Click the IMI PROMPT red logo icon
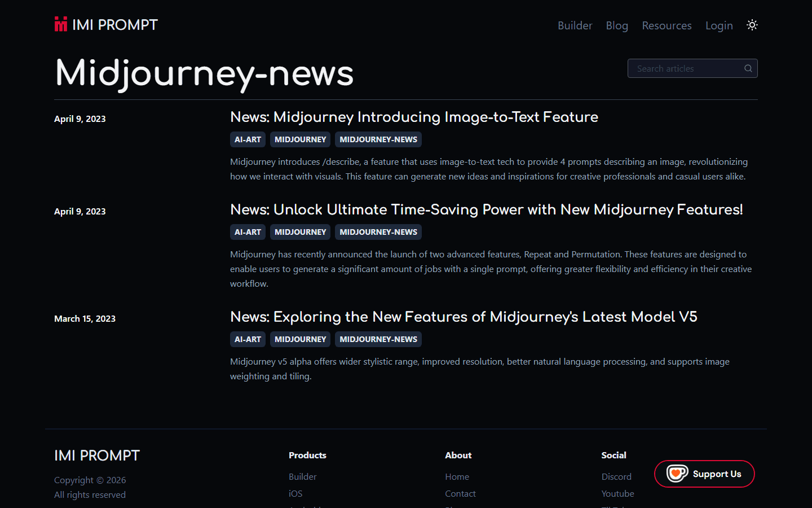Viewport: 812px width, 508px height. coord(61,24)
